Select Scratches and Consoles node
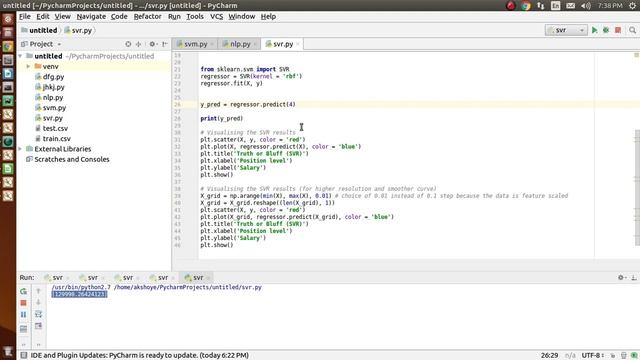 coord(72,159)
